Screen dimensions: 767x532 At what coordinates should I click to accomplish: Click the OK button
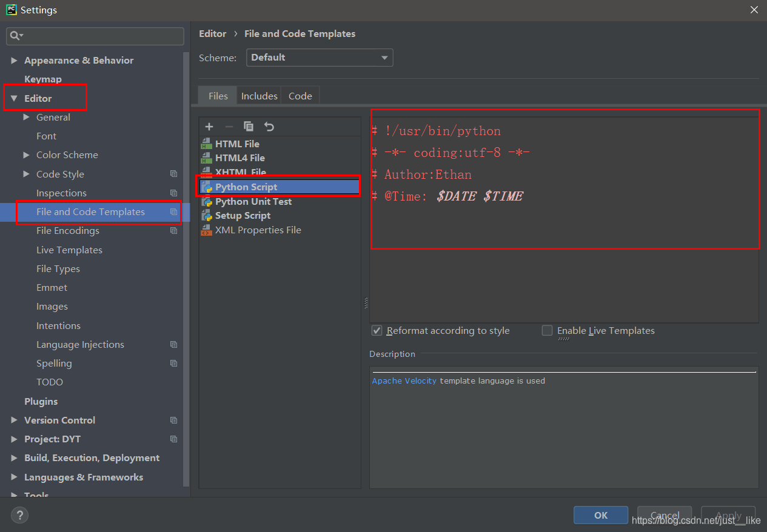[x=601, y=515]
